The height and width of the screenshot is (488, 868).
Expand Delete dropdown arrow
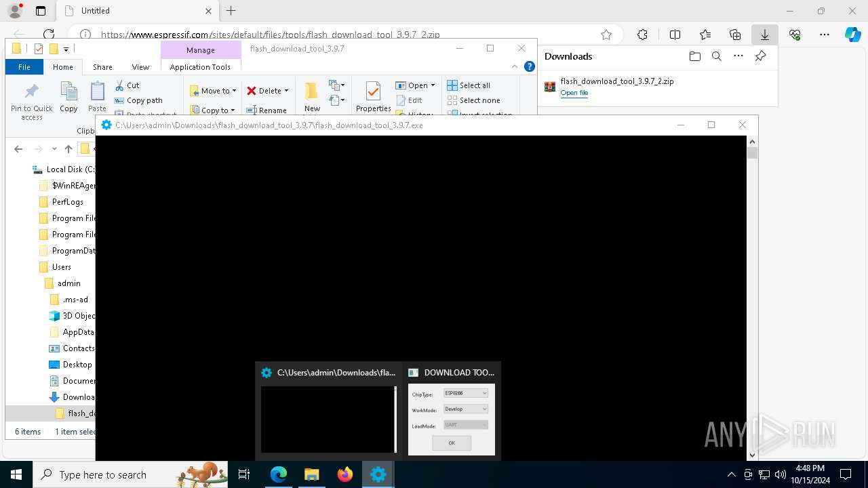pos(286,91)
